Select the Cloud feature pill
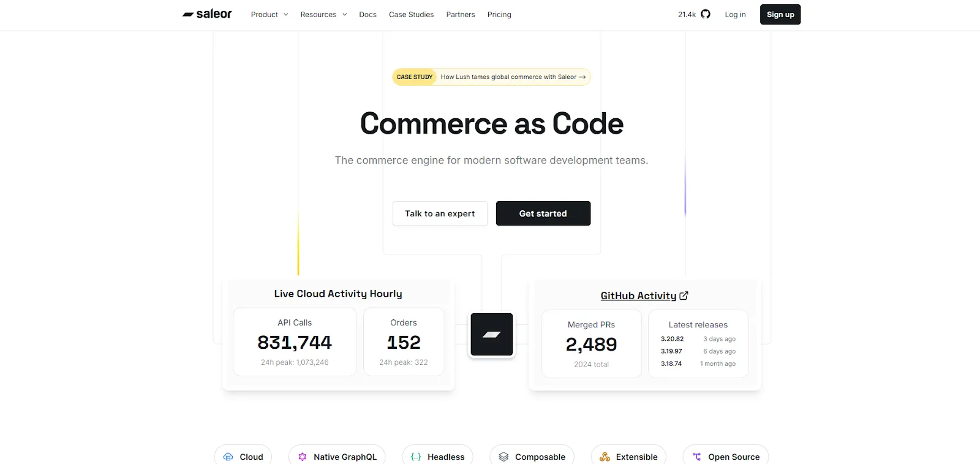Screen dimensions: 980x464 [243, 457]
